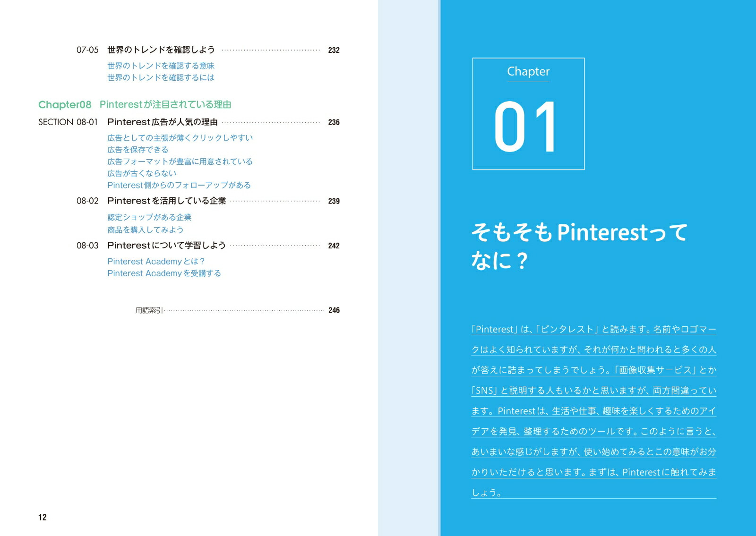Click Pinterest側からのフォローアップがある entry
The width and height of the screenshot is (756, 536).
coord(179,185)
